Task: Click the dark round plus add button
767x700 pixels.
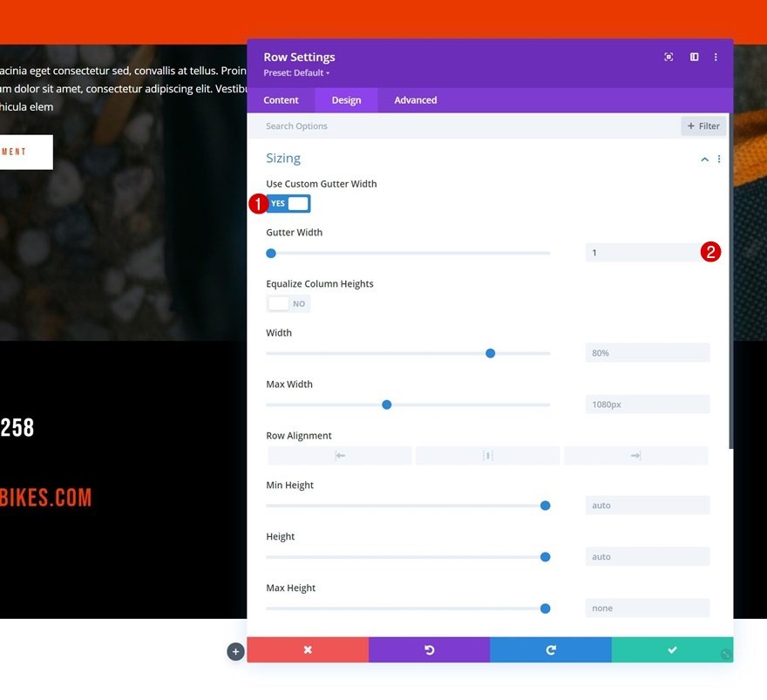Action: click(x=235, y=651)
